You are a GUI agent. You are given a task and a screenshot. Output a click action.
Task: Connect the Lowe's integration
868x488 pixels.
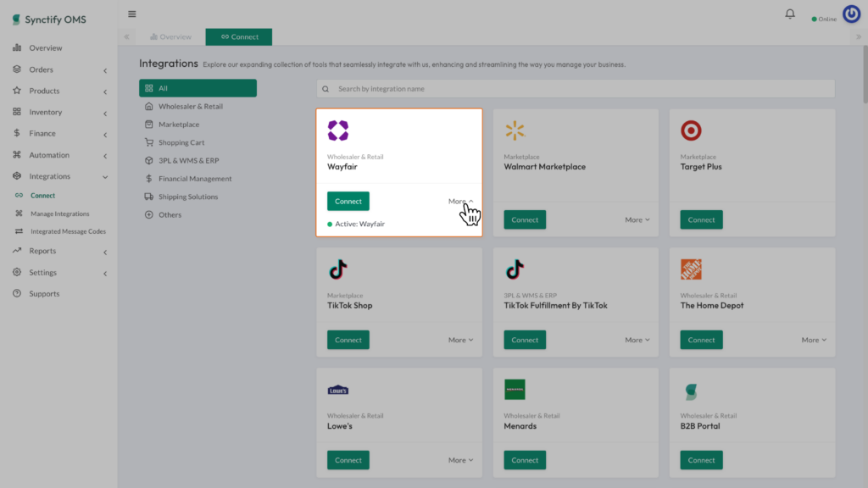point(348,460)
